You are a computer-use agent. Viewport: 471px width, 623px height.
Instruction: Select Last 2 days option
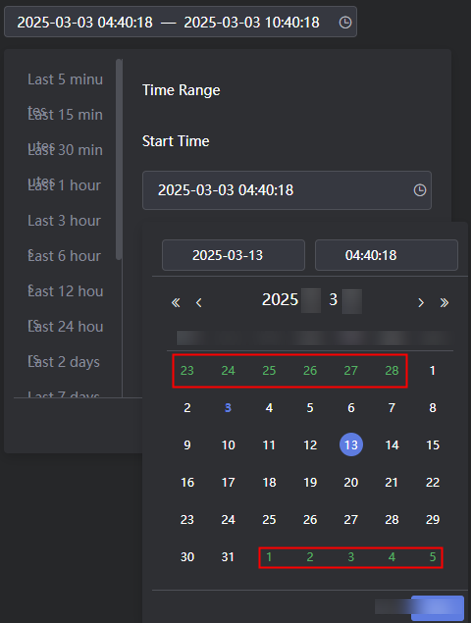[64, 362]
